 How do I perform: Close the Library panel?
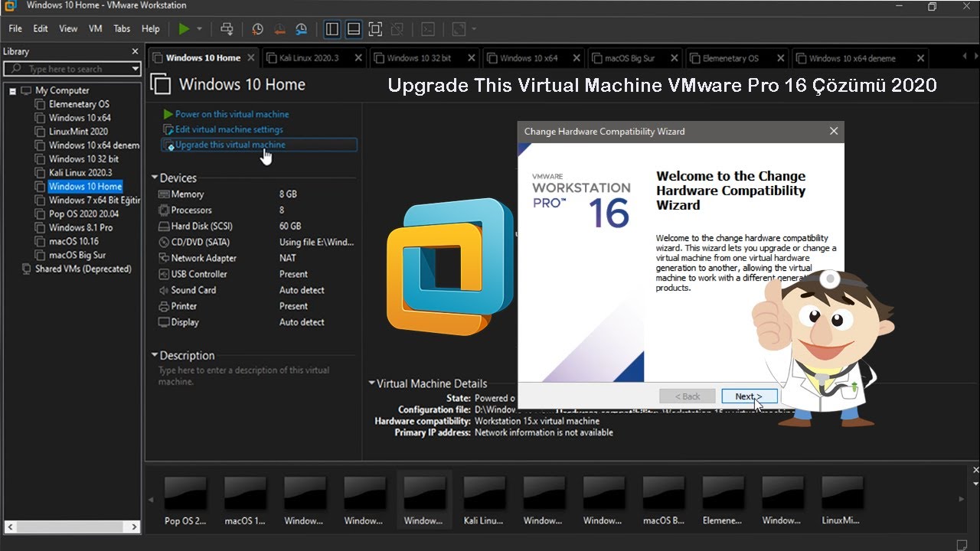click(135, 51)
